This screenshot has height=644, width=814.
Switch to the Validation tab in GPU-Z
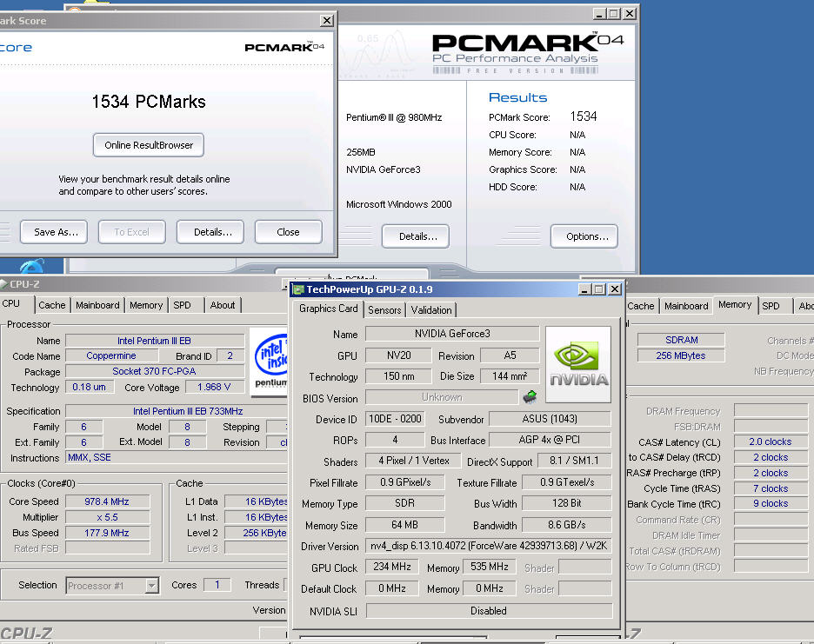pos(430,309)
